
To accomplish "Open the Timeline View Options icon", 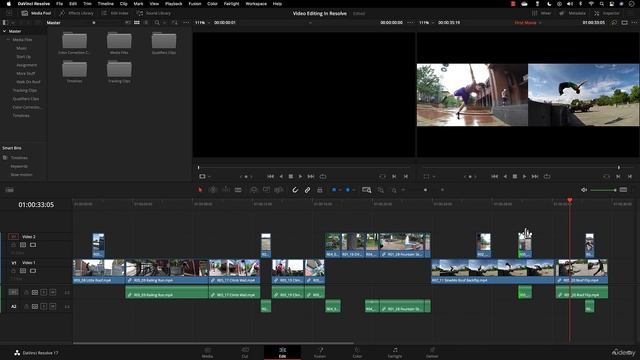I will pos(9,190).
